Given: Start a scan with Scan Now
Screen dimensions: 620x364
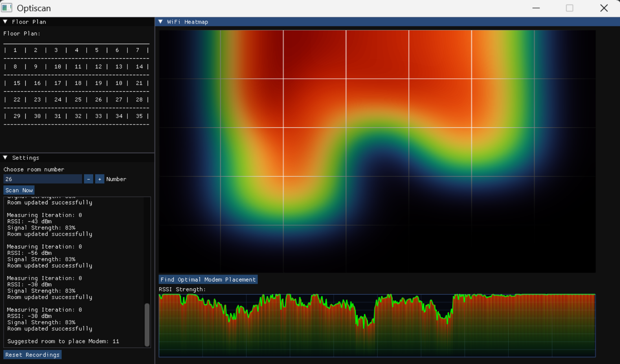Looking at the screenshot, I should (x=19, y=190).
